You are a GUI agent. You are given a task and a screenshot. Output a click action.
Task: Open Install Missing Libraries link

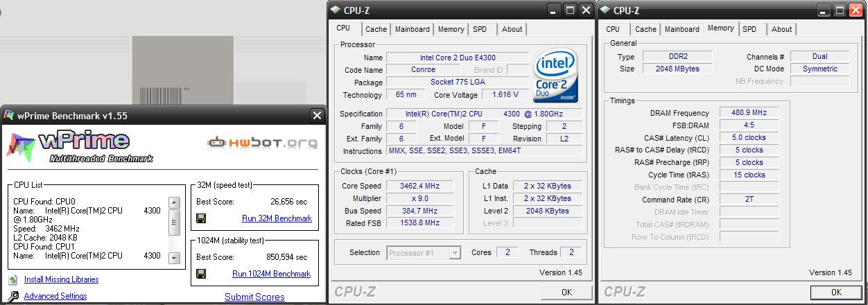tap(61, 280)
